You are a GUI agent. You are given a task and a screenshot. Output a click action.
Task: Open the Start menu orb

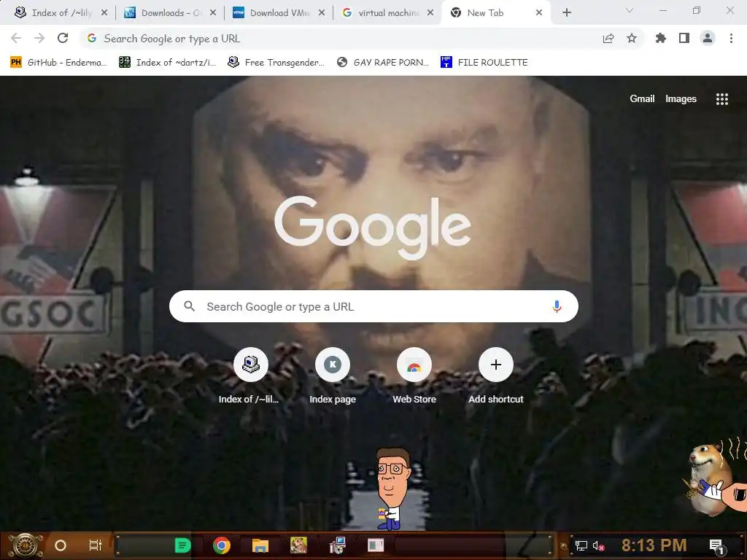pos(26,545)
